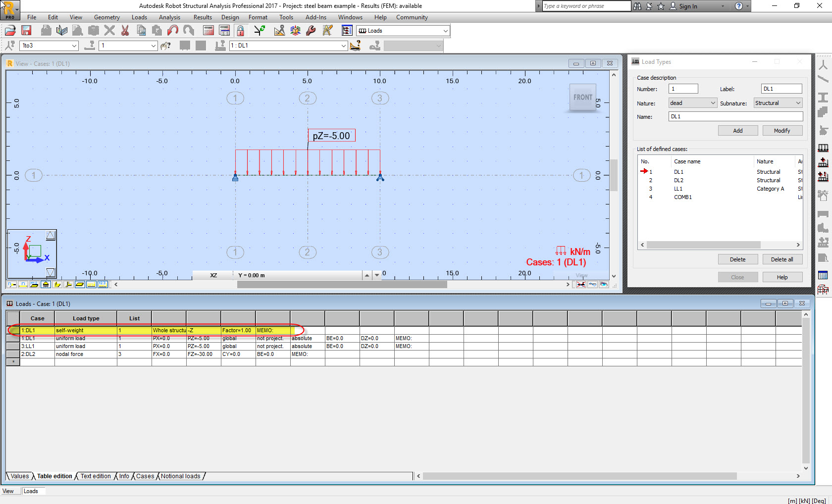The height and width of the screenshot is (504, 832).
Task: Click the red Undo arrow icon
Action: [173, 31]
